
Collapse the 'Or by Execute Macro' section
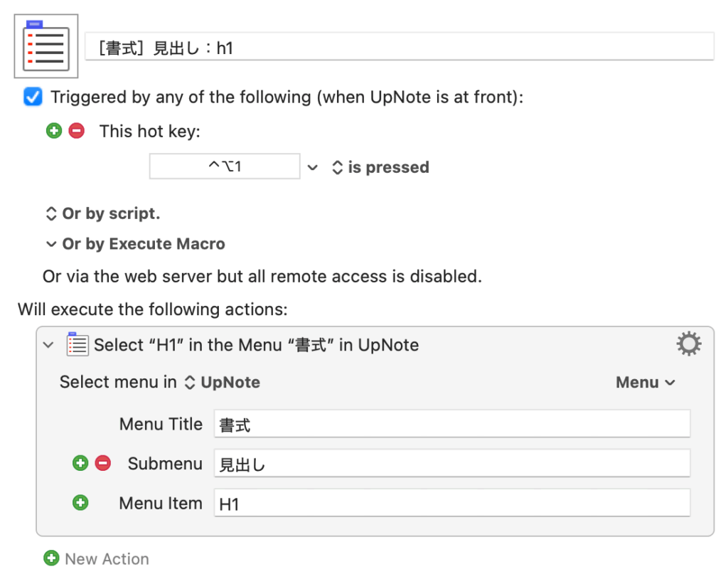coord(51,244)
